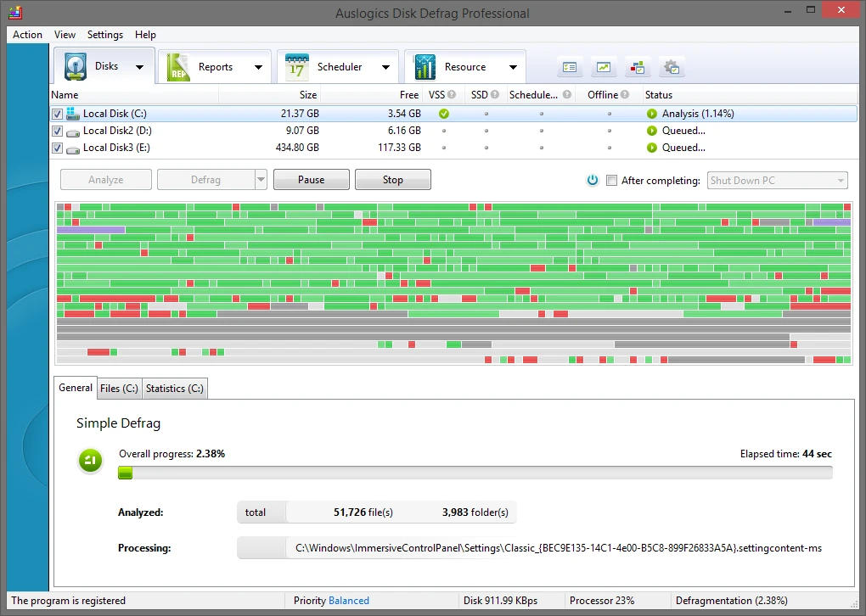The width and height of the screenshot is (866, 616).
Task: Uncheck the Local Disk (C:) checkbox
Action: tap(57, 114)
